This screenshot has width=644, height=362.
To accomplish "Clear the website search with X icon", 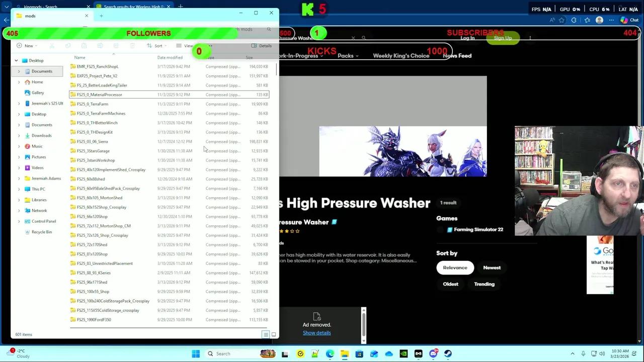I will pyautogui.click(x=353, y=38).
